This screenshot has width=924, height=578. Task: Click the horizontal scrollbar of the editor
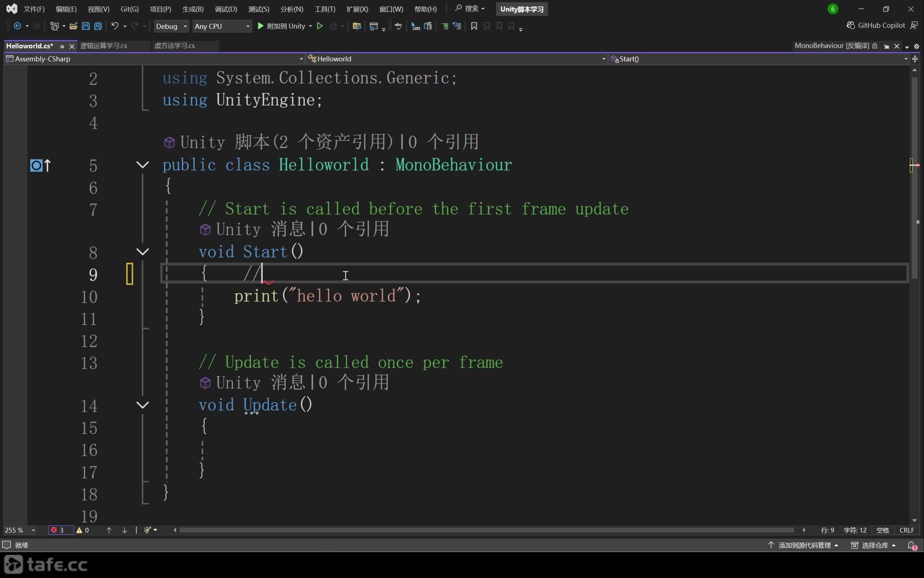487,530
